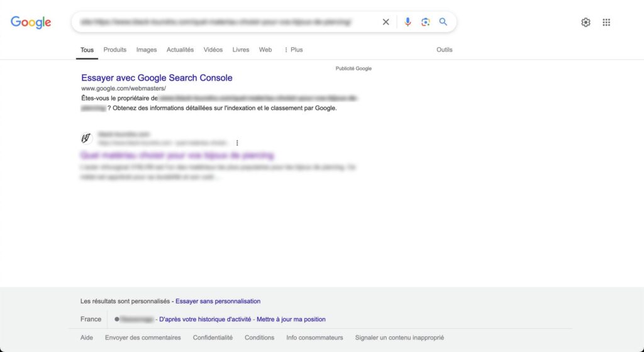The width and height of the screenshot is (644, 352).
Task: Clear the search box with X
Action: [386, 22]
